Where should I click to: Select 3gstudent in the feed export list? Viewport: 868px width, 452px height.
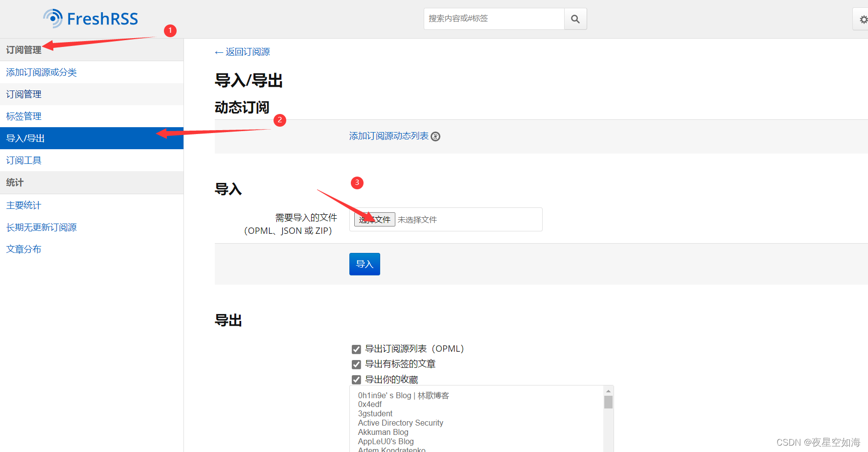[375, 413]
